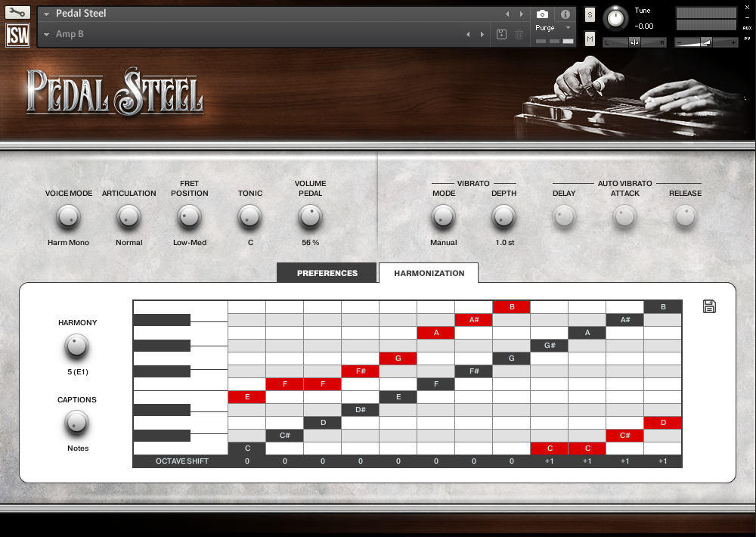
Task: Save the current snapshot with the floppy icon
Action: point(501,34)
